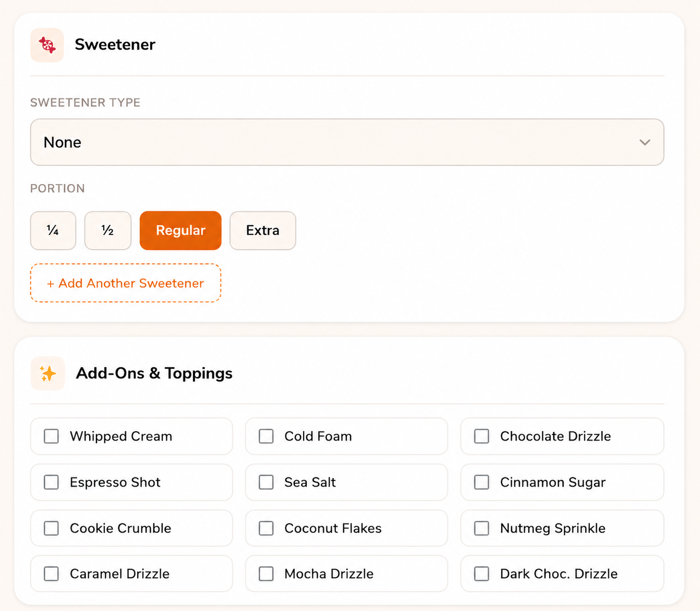Click the sparkle icon beside Add-Ons & Toppings
This screenshot has height=611, width=700.
click(x=47, y=373)
